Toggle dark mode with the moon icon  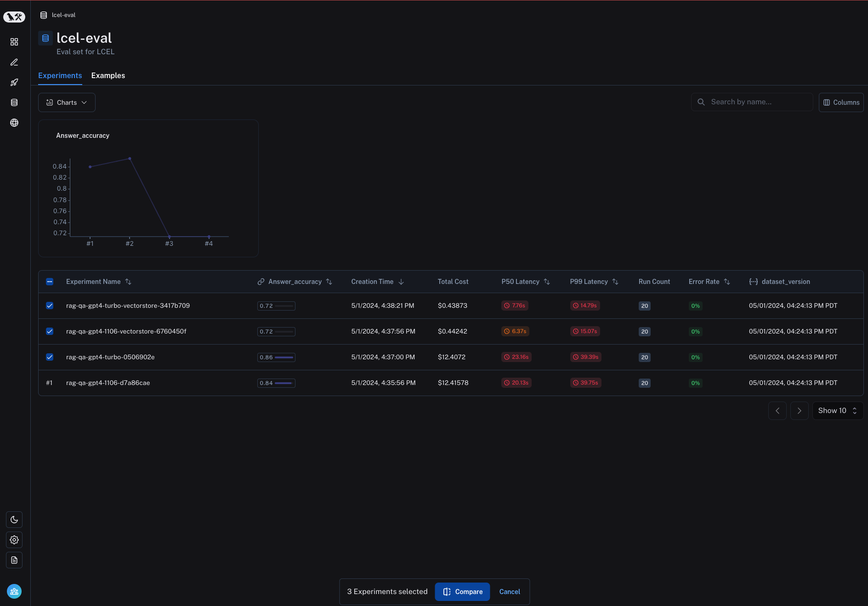[x=14, y=520]
